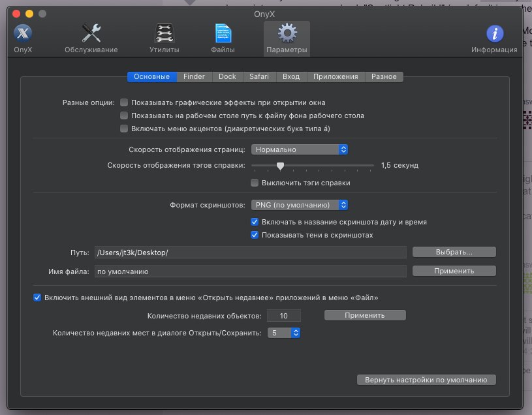
Task: Switch to the Приложения tab
Action: pyautogui.click(x=336, y=76)
